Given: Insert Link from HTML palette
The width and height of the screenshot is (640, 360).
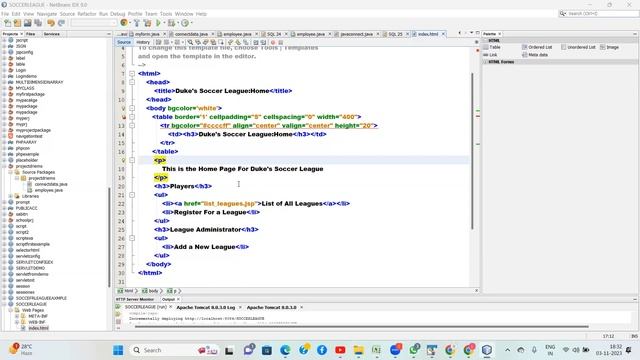Looking at the screenshot, I should point(490,54).
